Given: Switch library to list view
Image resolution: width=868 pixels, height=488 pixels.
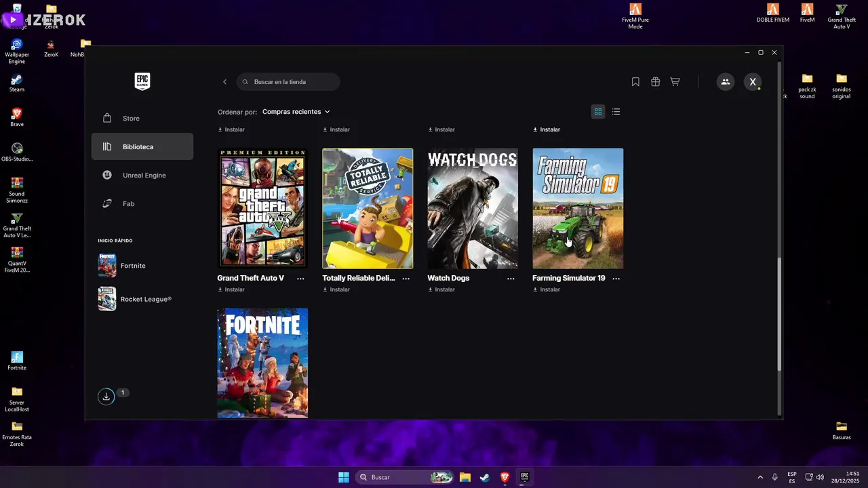Looking at the screenshot, I should [616, 112].
